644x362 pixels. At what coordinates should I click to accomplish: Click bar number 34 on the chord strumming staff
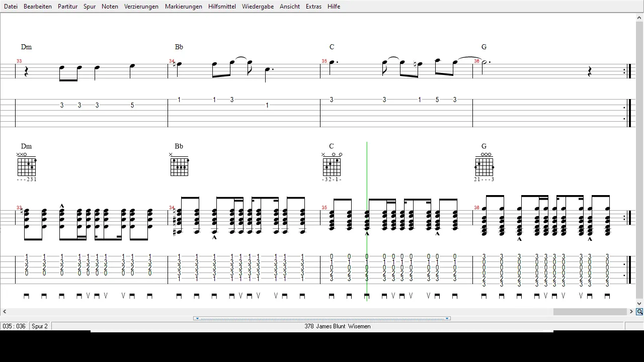coord(172,208)
